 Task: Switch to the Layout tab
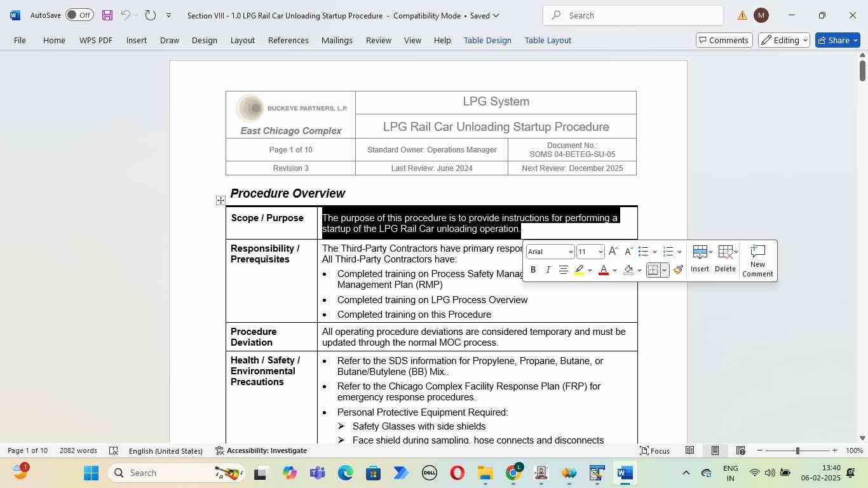[x=242, y=40]
